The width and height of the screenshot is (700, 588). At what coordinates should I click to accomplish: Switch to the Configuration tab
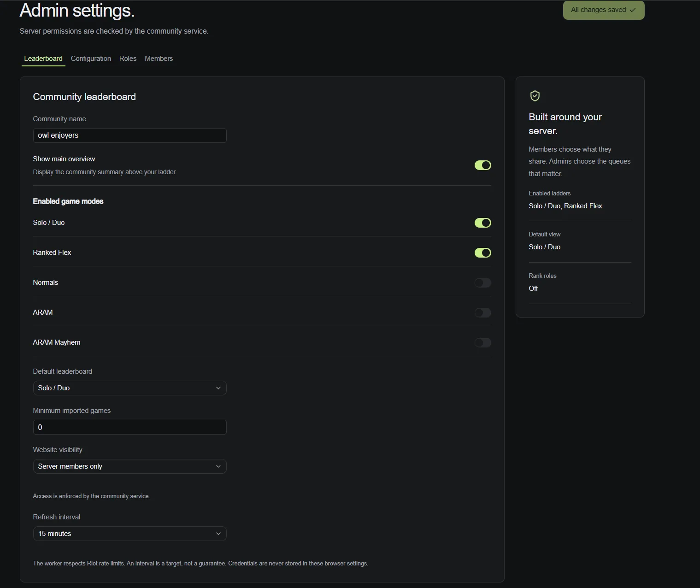(91, 59)
